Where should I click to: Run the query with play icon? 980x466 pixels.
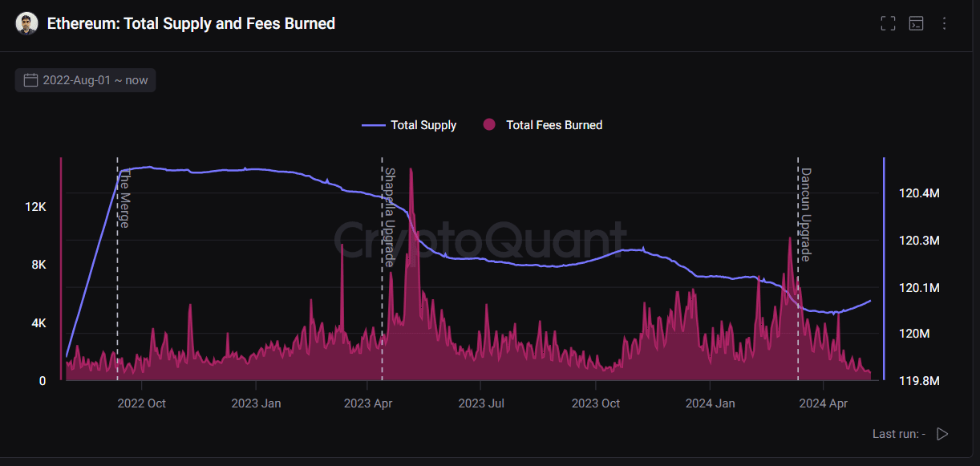942,434
